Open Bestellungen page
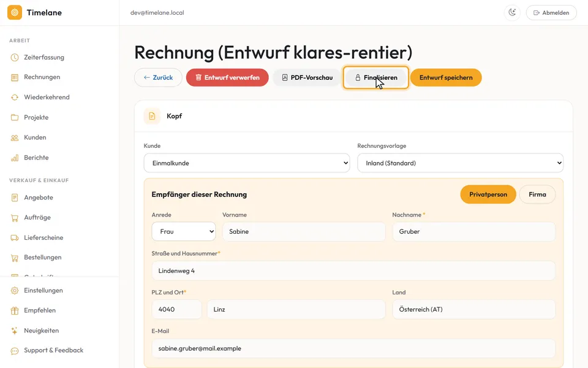This screenshot has height=368, width=588. [x=42, y=258]
